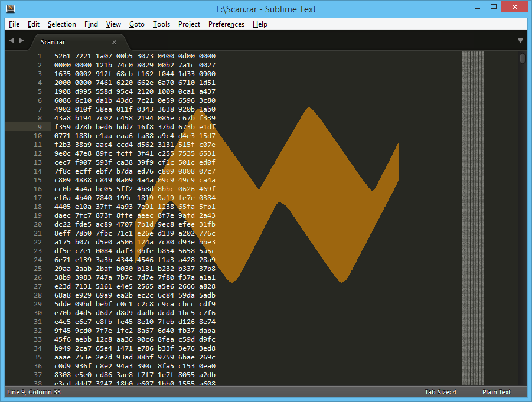Viewport: 532px width, 402px height.
Task: Open the Tools menu
Action: click(x=161, y=24)
